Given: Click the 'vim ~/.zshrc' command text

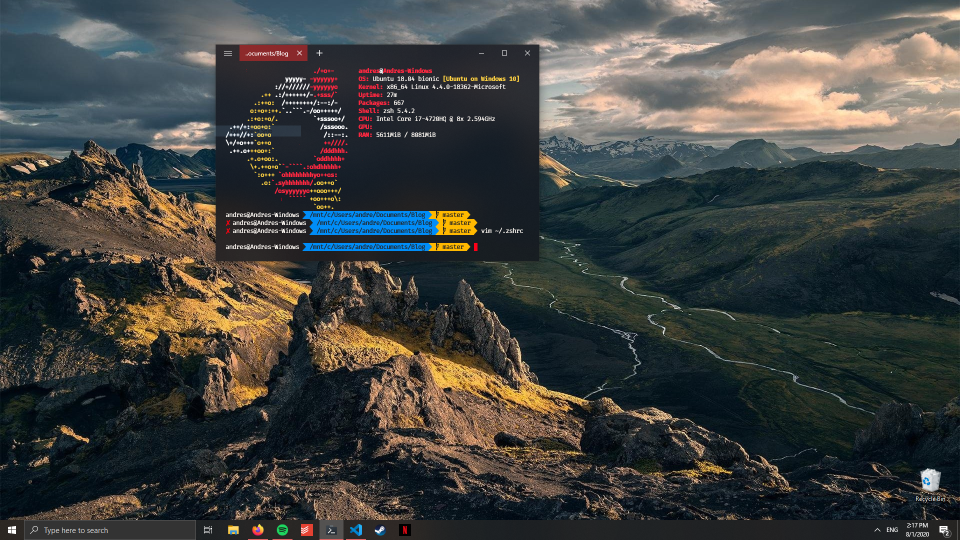Looking at the screenshot, I should coord(502,231).
